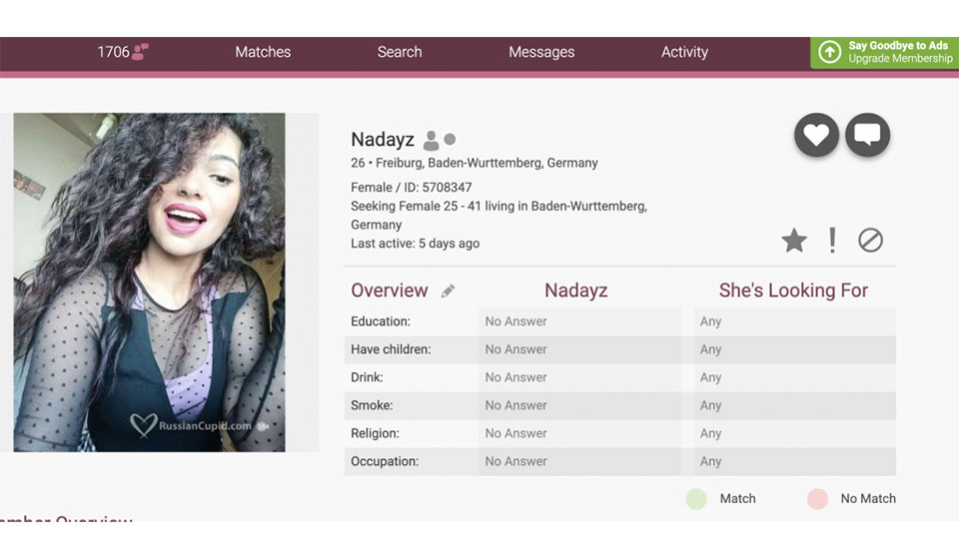Block this member with the circle-slash icon
This screenshot has height=560, width=959.
click(870, 241)
